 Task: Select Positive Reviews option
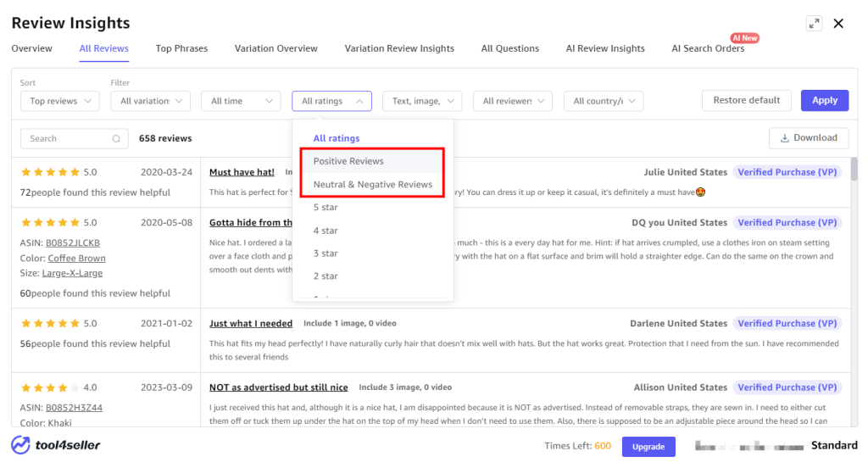[x=373, y=161]
